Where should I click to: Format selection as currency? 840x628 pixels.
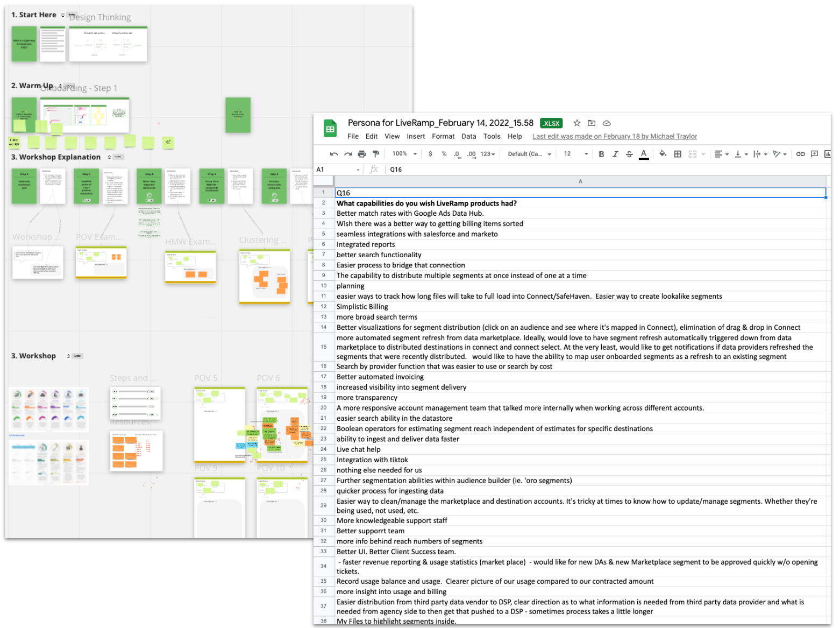(430, 154)
